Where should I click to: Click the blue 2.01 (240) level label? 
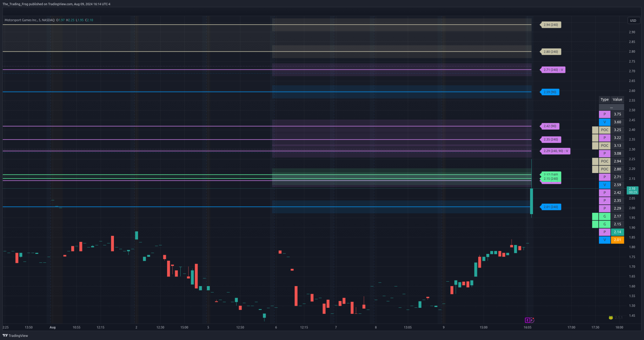coord(551,207)
